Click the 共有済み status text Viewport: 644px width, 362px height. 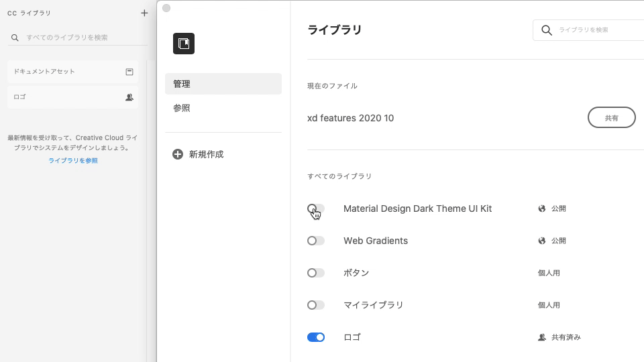[566, 337]
